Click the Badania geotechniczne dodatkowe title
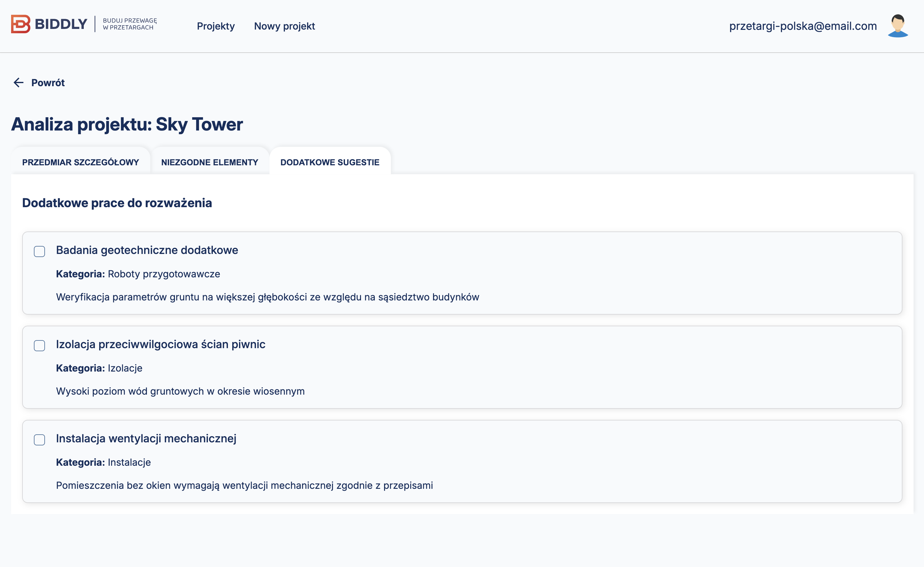Viewport: 924px width, 567px height. 147,250
